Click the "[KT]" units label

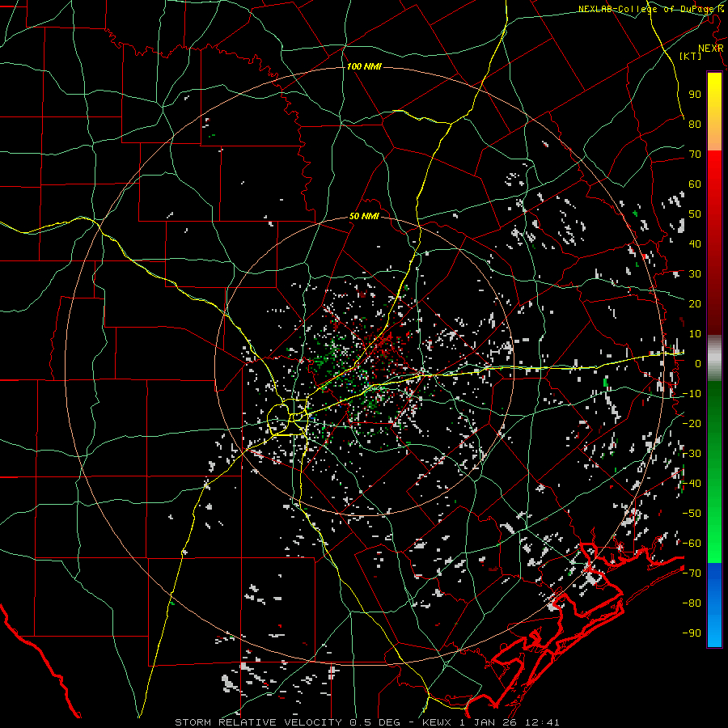[x=691, y=56]
